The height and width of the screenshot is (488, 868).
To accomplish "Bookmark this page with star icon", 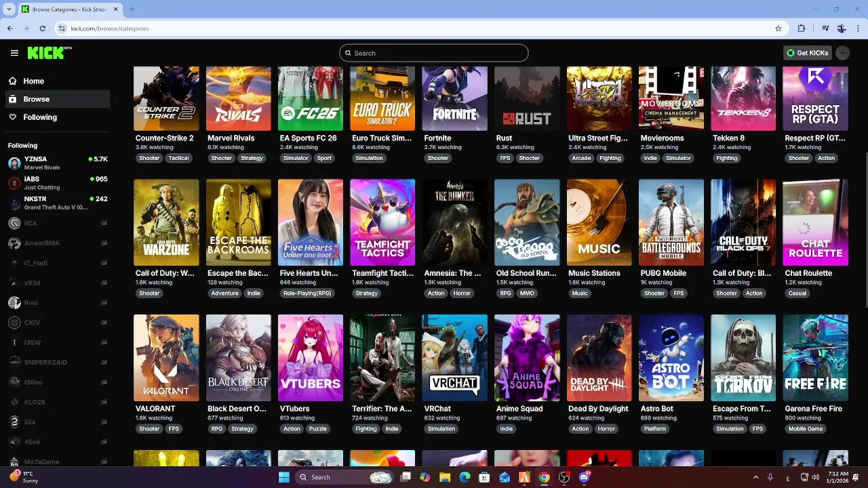I will [x=778, y=28].
